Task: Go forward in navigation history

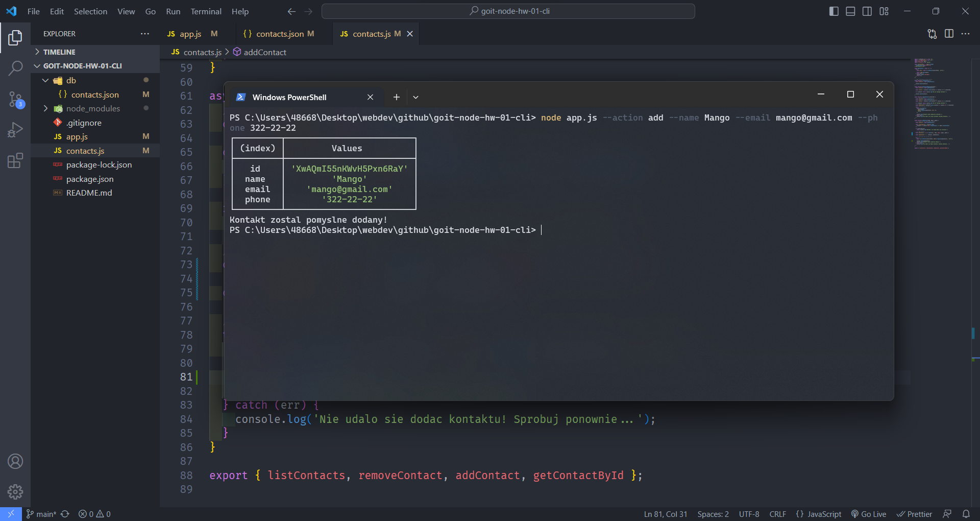Action: point(308,11)
